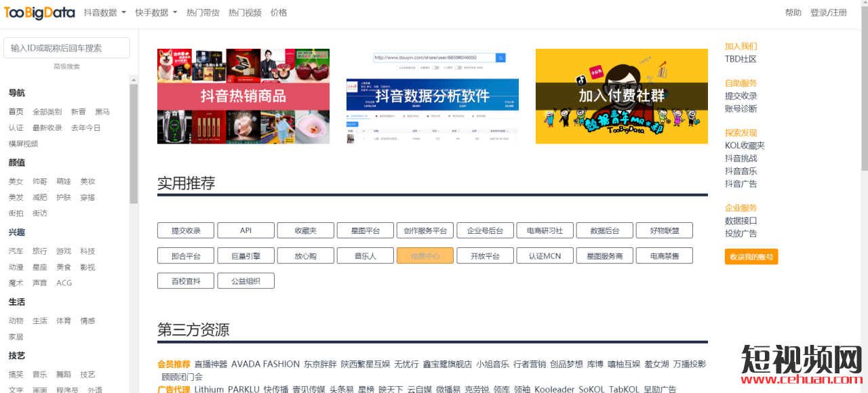
Task: Open 去年今日 in the sidebar
Action: click(x=85, y=127)
